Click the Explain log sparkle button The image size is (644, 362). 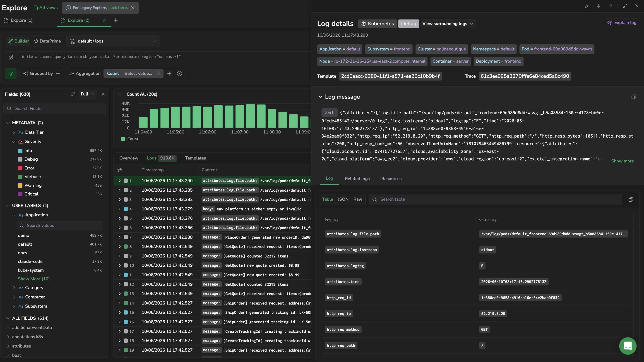pyautogui.click(x=622, y=22)
